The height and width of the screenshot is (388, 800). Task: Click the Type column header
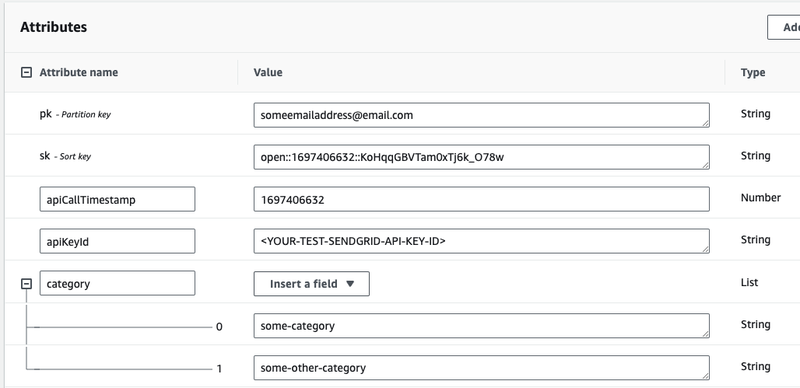point(753,73)
